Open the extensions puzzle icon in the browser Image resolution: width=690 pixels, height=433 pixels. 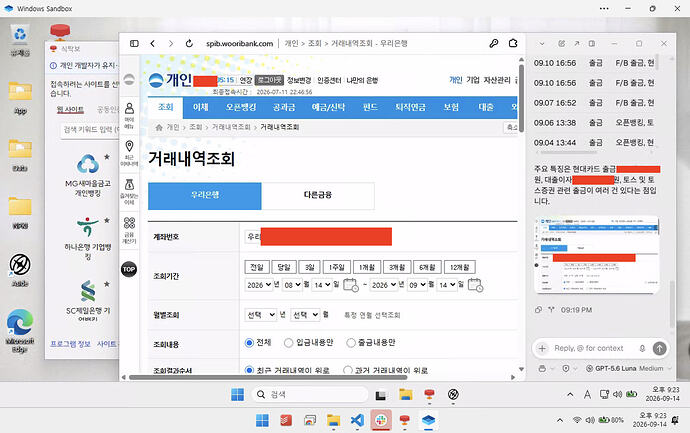(x=513, y=44)
